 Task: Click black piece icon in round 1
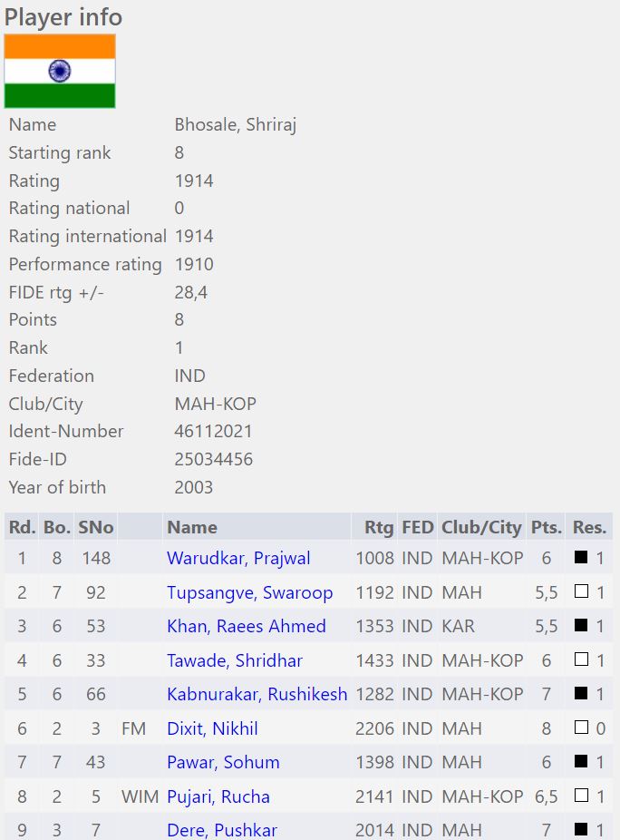(x=581, y=558)
